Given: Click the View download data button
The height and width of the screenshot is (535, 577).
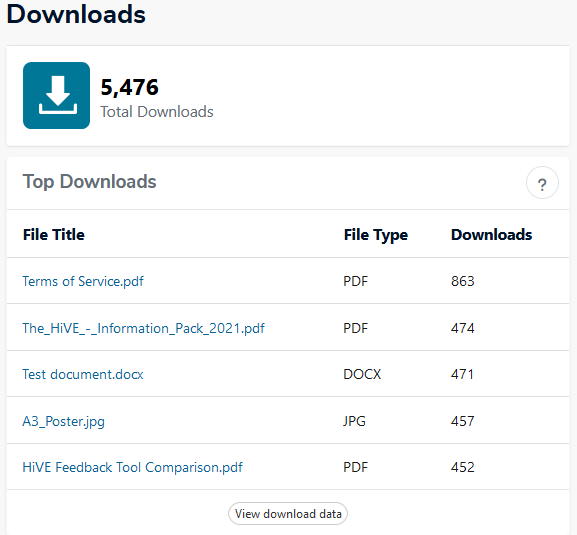Looking at the screenshot, I should tap(288, 514).
